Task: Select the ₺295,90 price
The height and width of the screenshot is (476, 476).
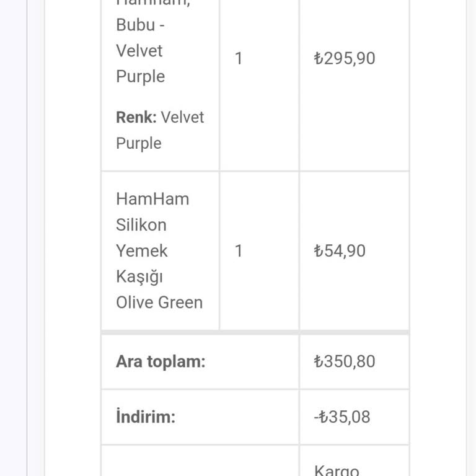Action: [x=344, y=58]
